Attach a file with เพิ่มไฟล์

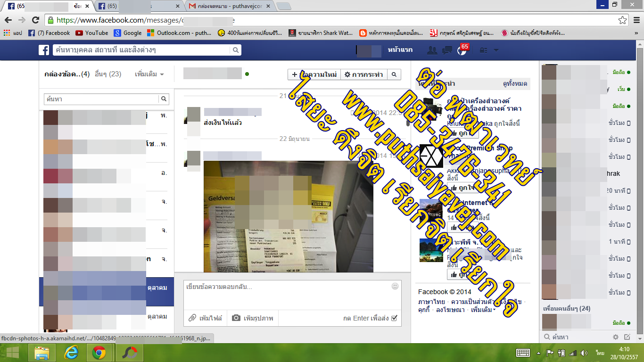(x=206, y=318)
